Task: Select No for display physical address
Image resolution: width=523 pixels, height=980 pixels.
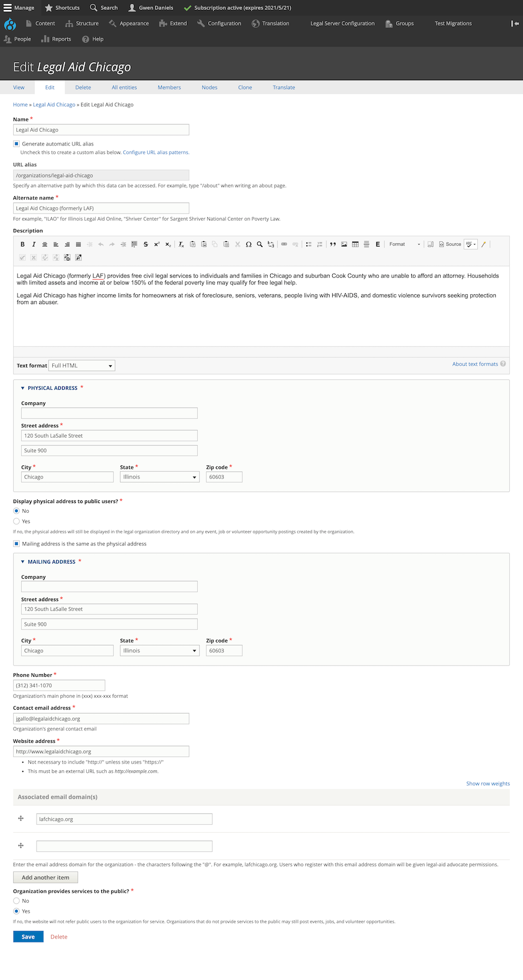Action: click(x=16, y=511)
